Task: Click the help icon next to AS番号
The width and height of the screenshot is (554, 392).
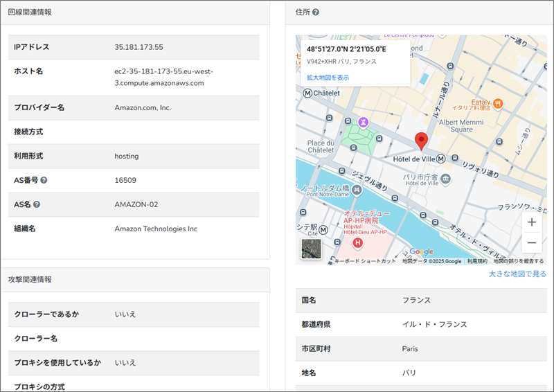Action: tap(44, 180)
